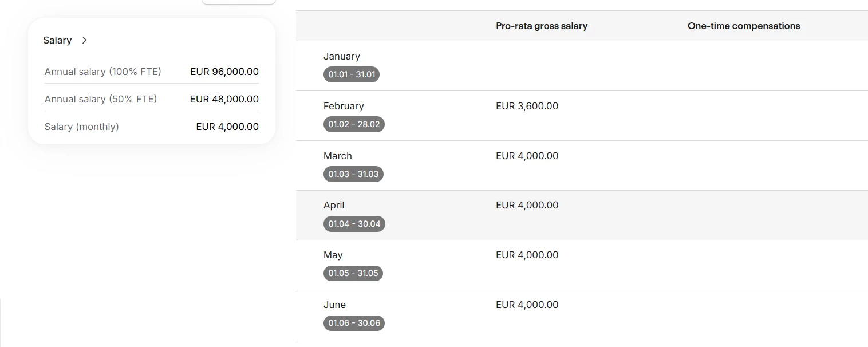Click the Annual salary (100% FTE) label
The width and height of the screenshot is (868, 347).
tap(103, 72)
